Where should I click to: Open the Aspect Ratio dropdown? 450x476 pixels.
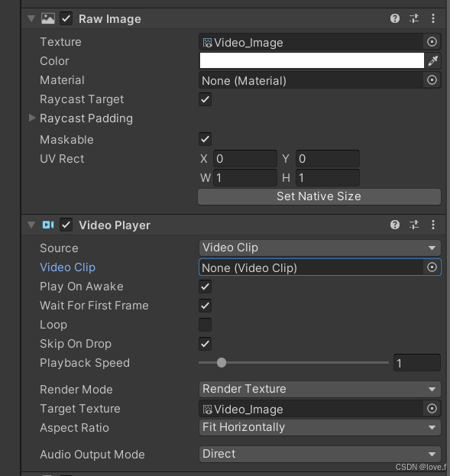[319, 427]
